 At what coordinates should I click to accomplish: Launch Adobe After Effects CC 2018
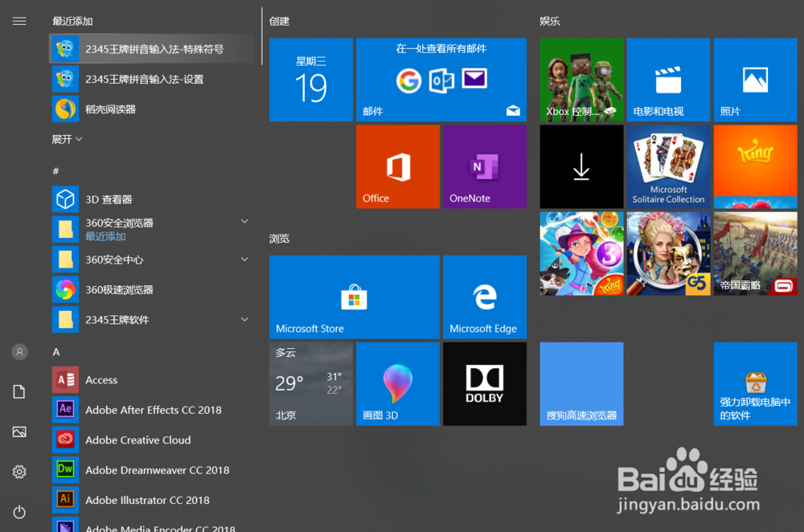pyautogui.click(x=151, y=410)
